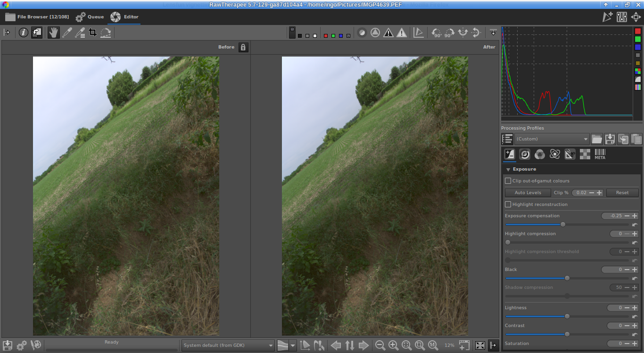
Task: Click Auto Levels button
Action: coord(528,193)
